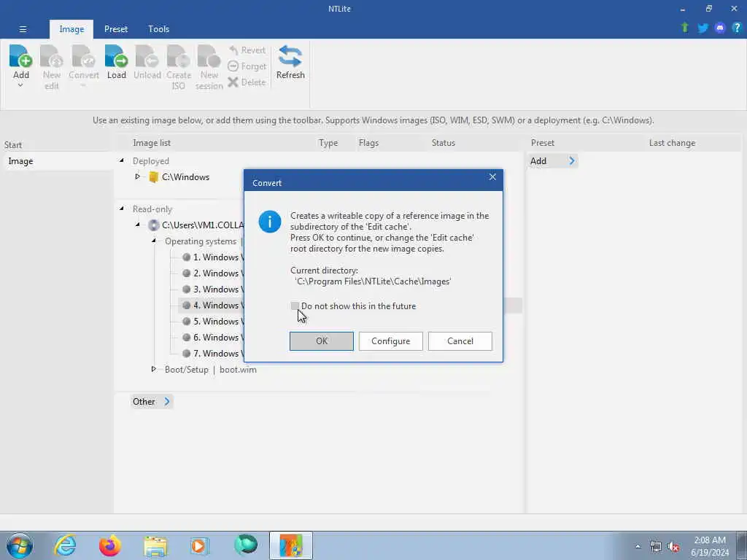Viewport: 747px width, 560px height.
Task: Select the '2. Windows' image entry
Action: pos(212,273)
